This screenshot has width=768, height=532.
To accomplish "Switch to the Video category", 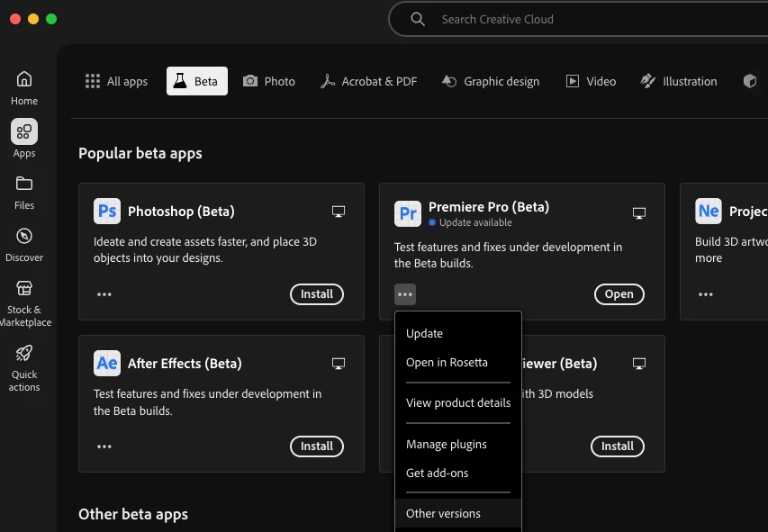I will click(x=591, y=81).
